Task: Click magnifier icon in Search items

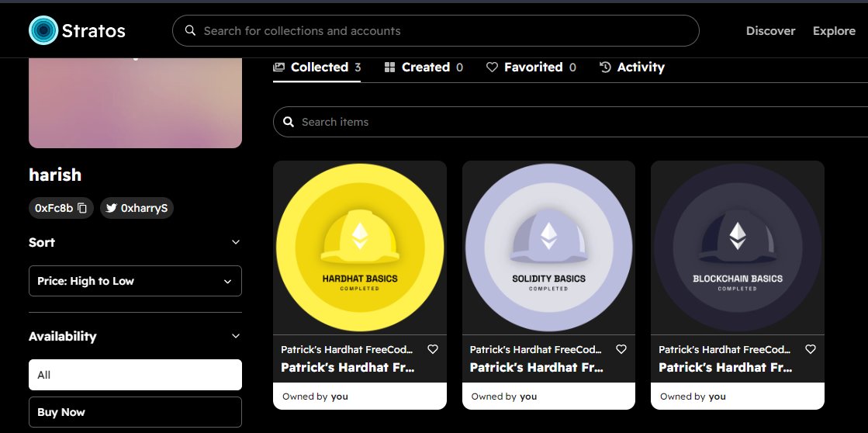Action: [289, 122]
